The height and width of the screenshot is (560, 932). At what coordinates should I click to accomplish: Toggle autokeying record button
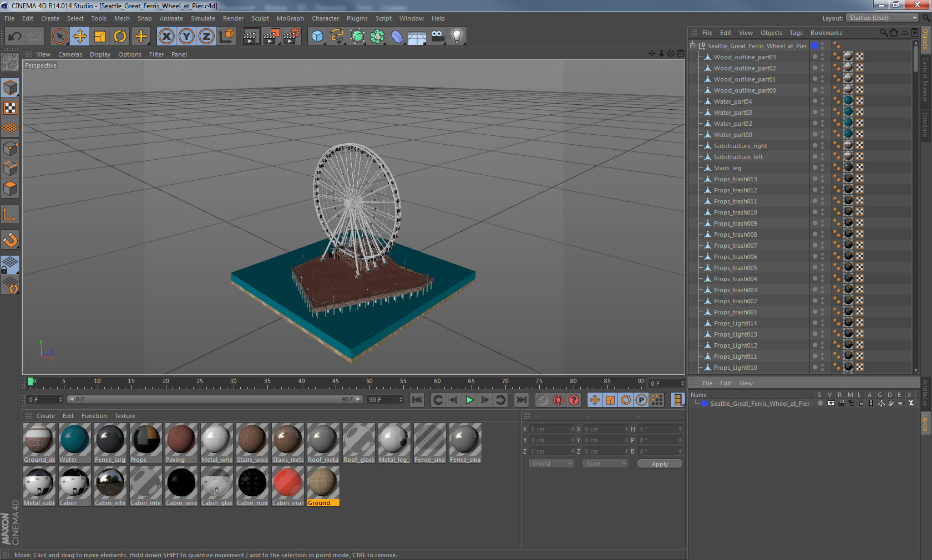tap(558, 400)
